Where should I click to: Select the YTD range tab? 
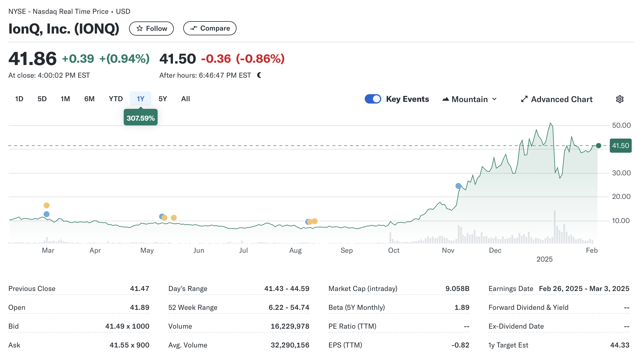pos(115,99)
